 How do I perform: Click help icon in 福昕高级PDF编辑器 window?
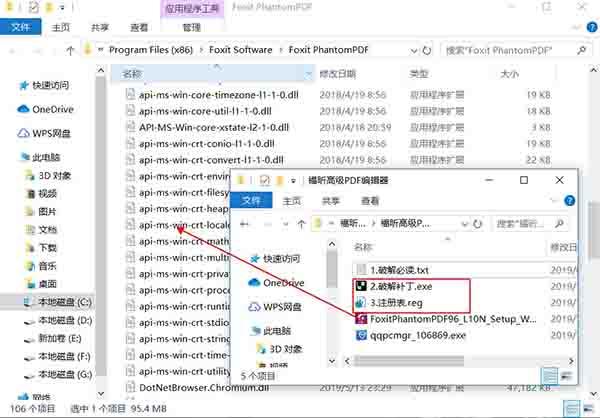[569, 201]
